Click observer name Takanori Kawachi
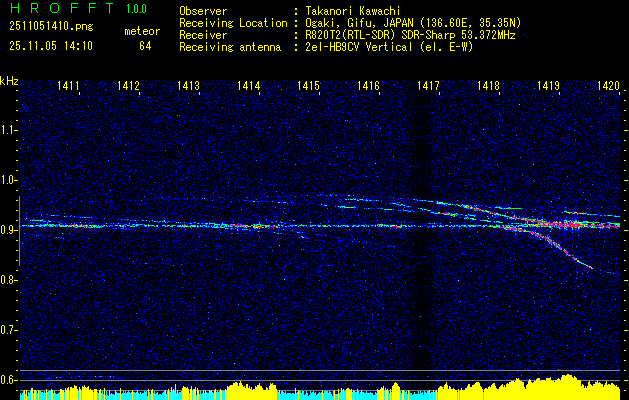The width and height of the screenshot is (629, 400). [x=353, y=11]
